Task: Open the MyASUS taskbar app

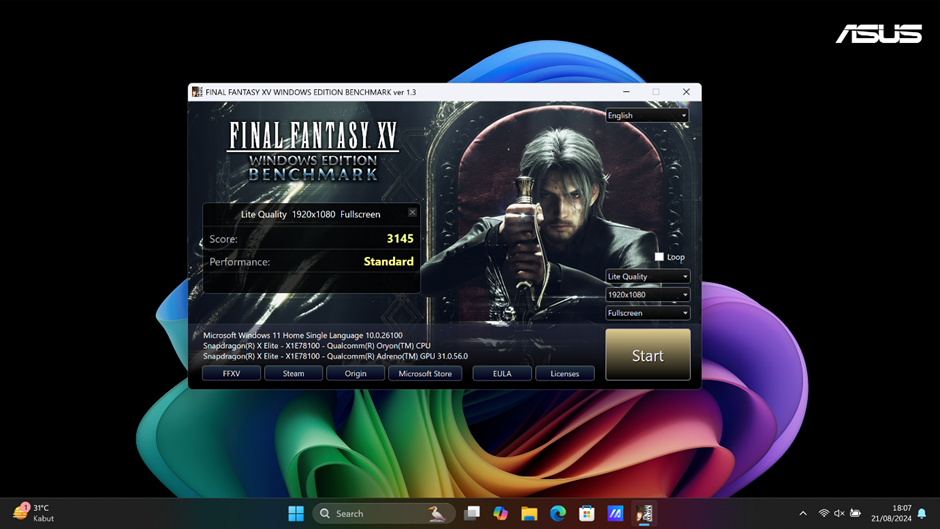Action: [616, 513]
